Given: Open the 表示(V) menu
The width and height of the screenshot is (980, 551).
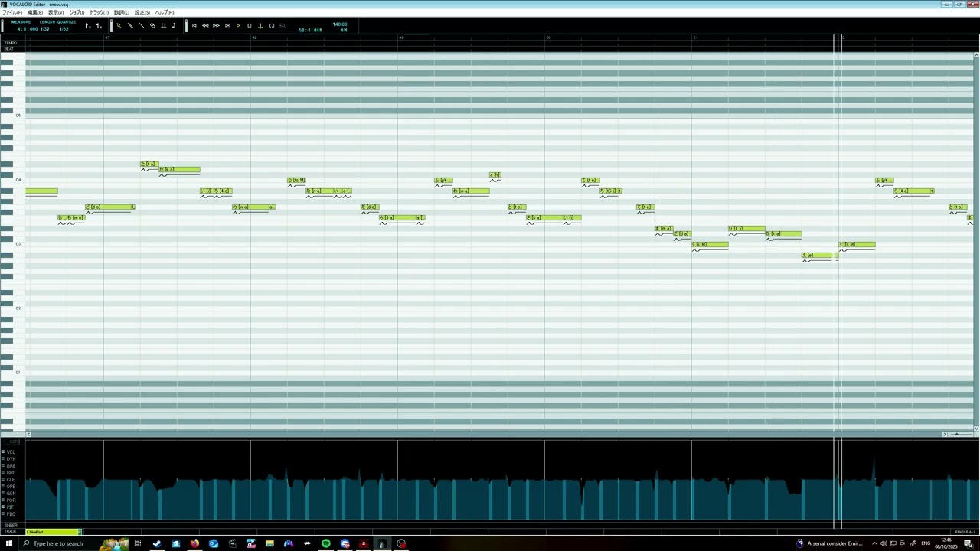Looking at the screenshot, I should click(56, 12).
